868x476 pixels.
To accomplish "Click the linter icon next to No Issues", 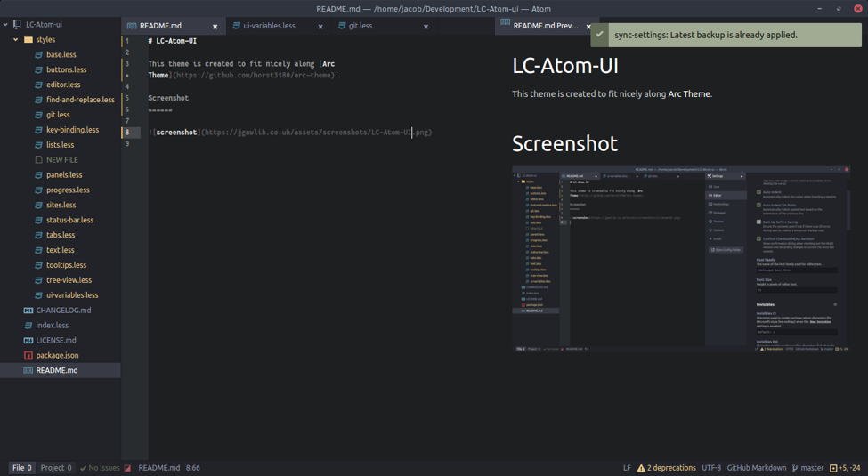I will (x=127, y=468).
